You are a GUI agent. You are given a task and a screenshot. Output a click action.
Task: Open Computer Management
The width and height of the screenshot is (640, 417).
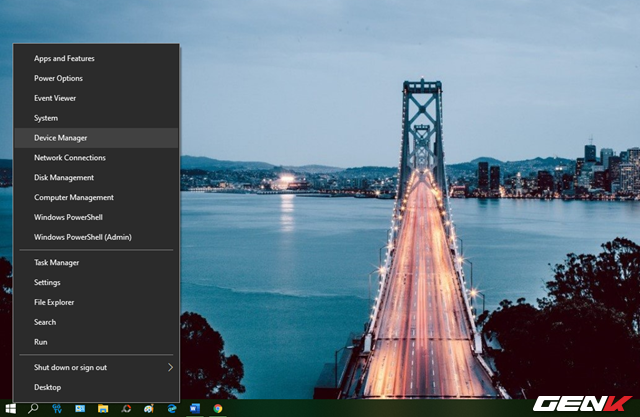(x=73, y=198)
